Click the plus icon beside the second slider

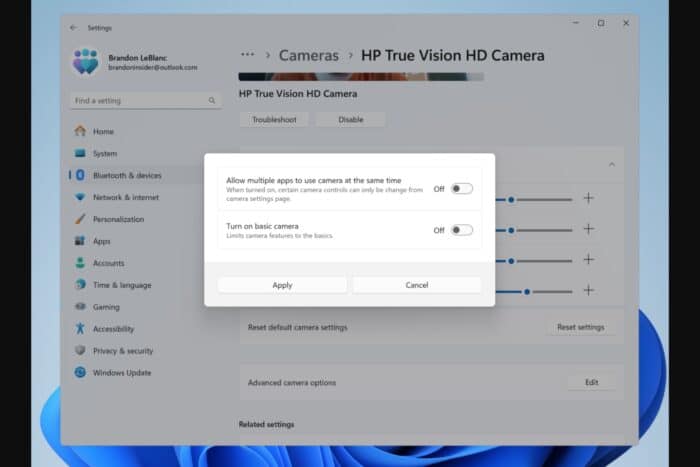[x=588, y=229]
